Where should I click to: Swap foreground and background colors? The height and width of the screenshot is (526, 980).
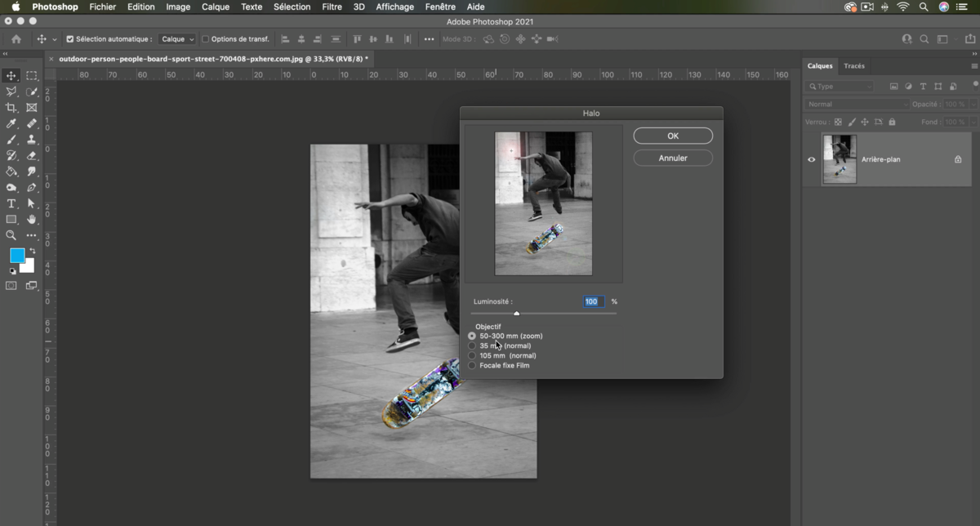32,251
